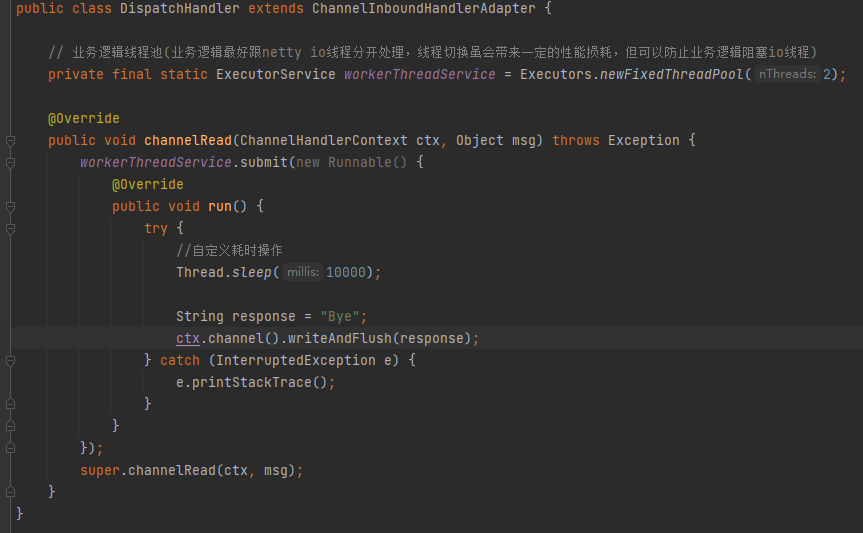Click the Runnable anonymous class name

coord(359,162)
